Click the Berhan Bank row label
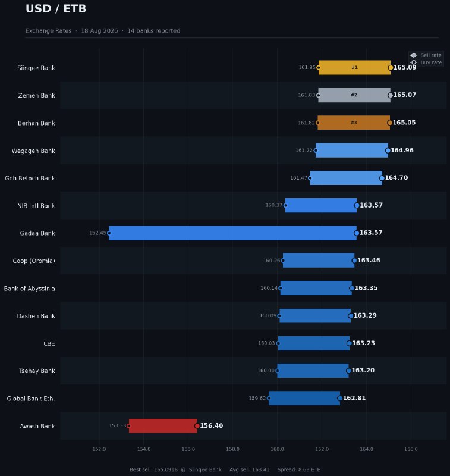The image size is (450, 476). click(36, 123)
